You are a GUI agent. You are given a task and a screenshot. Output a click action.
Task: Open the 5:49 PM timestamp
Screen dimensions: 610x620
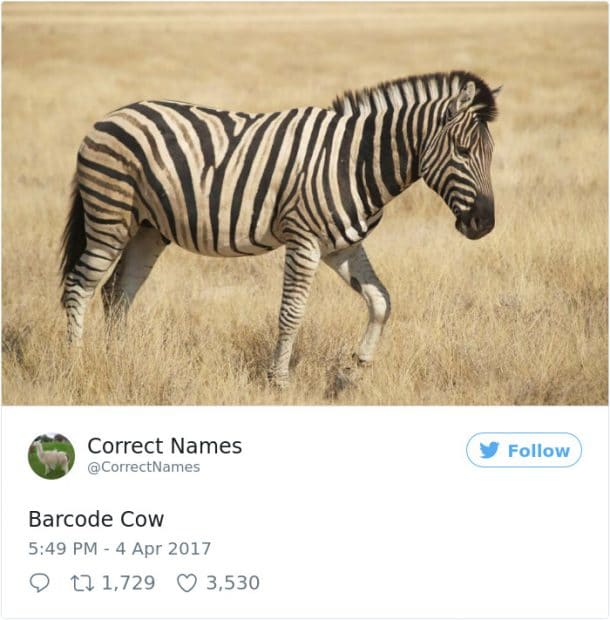(62, 548)
